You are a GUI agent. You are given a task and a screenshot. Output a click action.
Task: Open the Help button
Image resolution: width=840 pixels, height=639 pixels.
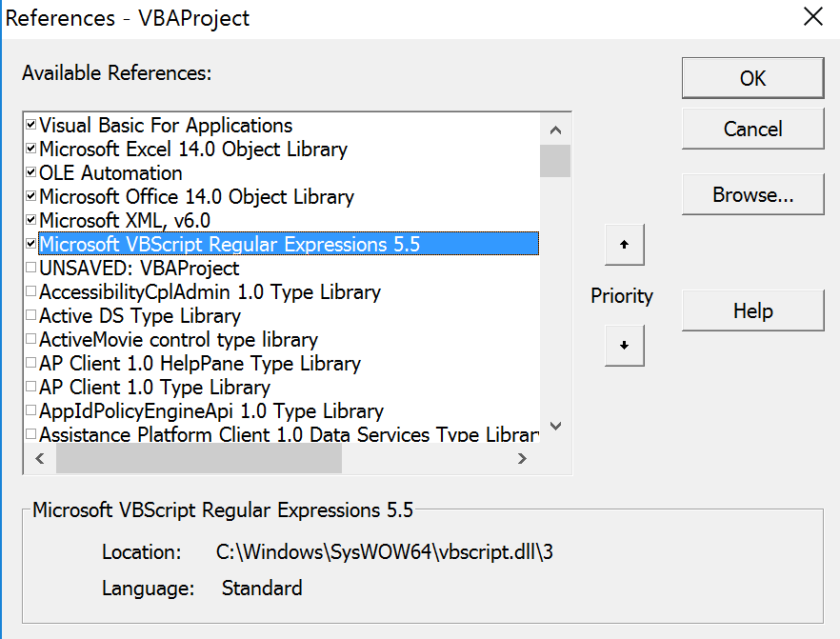pos(752,310)
